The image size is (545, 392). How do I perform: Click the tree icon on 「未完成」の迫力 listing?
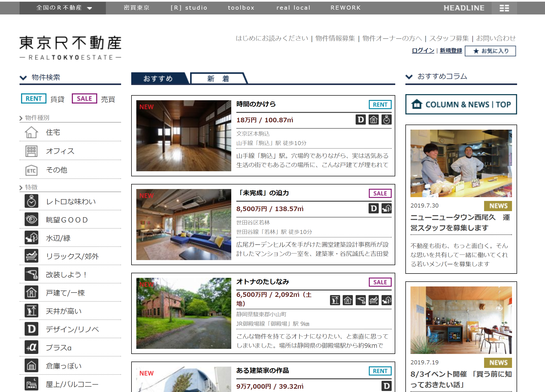[387, 209]
